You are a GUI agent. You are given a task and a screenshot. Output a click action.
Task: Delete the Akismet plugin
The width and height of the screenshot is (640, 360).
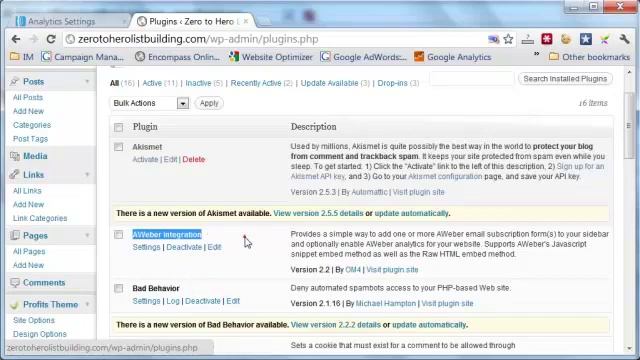pyautogui.click(x=194, y=160)
